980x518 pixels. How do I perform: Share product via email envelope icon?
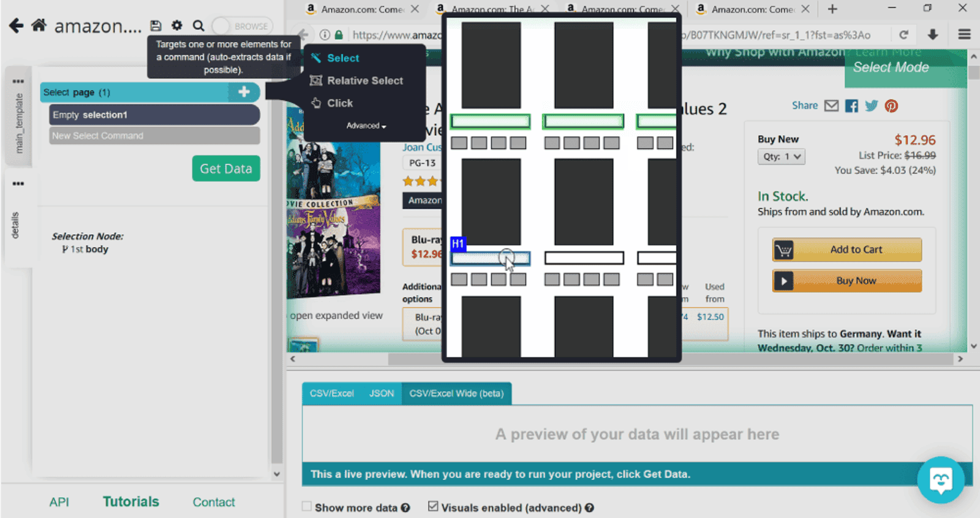[831, 105]
